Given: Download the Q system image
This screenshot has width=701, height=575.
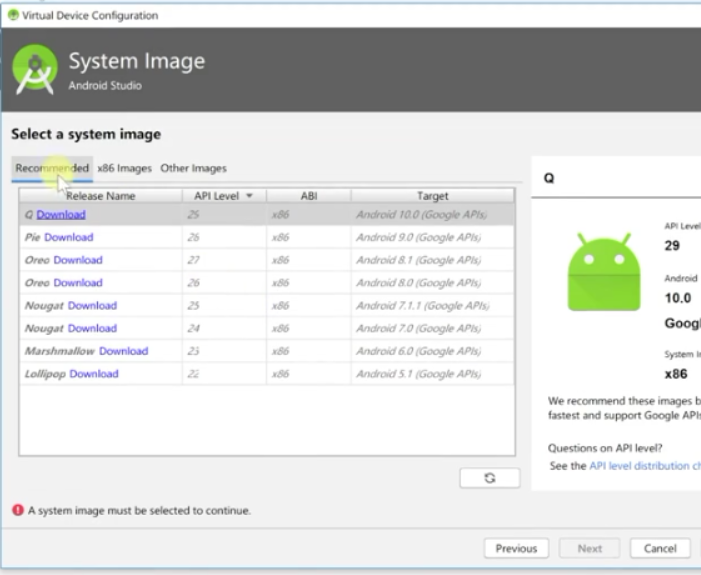Looking at the screenshot, I should [x=61, y=215].
